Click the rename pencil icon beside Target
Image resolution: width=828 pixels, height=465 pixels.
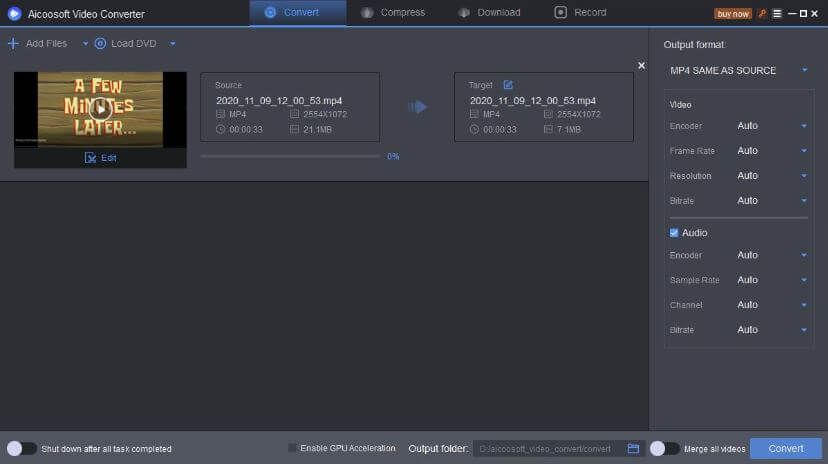[508, 85]
